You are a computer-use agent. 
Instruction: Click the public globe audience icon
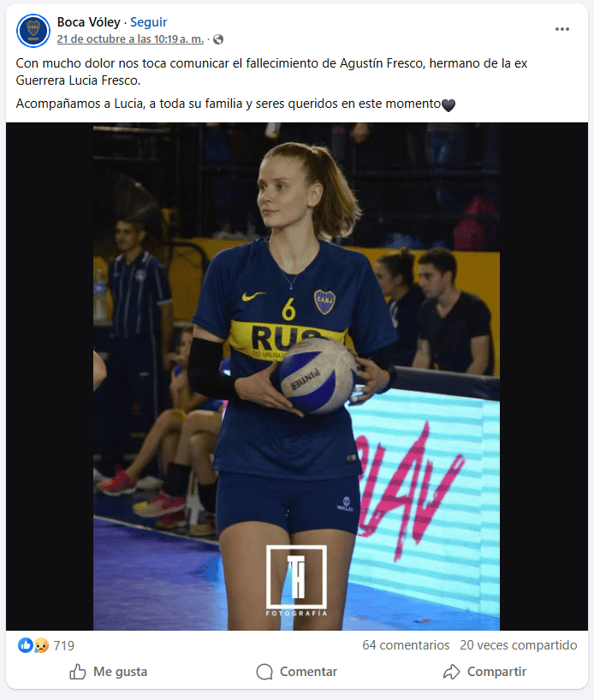218,39
